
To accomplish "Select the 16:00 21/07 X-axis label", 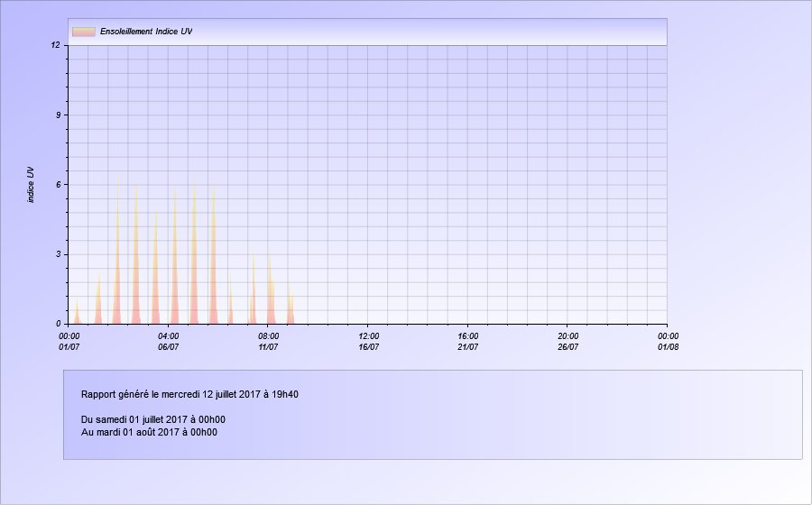I will tap(467, 341).
